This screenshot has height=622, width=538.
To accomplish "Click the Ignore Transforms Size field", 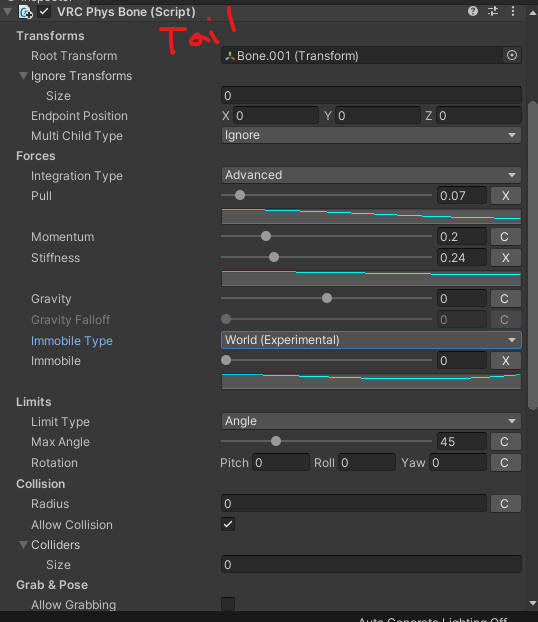I will tap(371, 96).
